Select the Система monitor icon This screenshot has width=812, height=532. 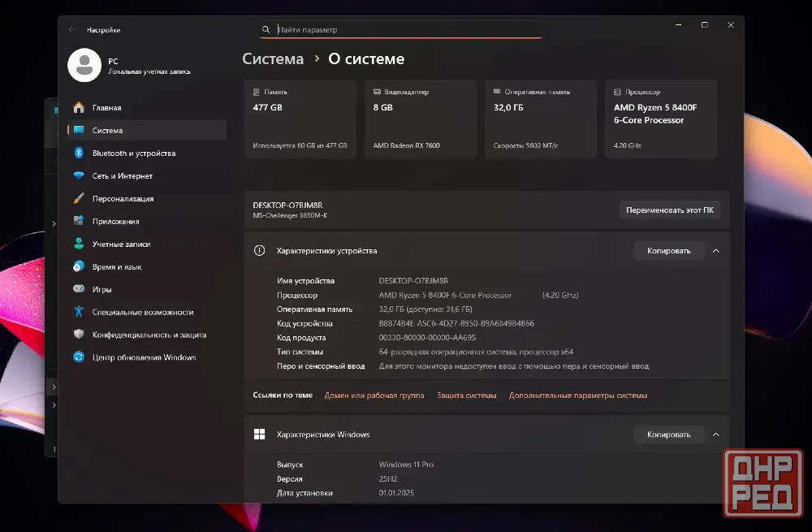[79, 130]
